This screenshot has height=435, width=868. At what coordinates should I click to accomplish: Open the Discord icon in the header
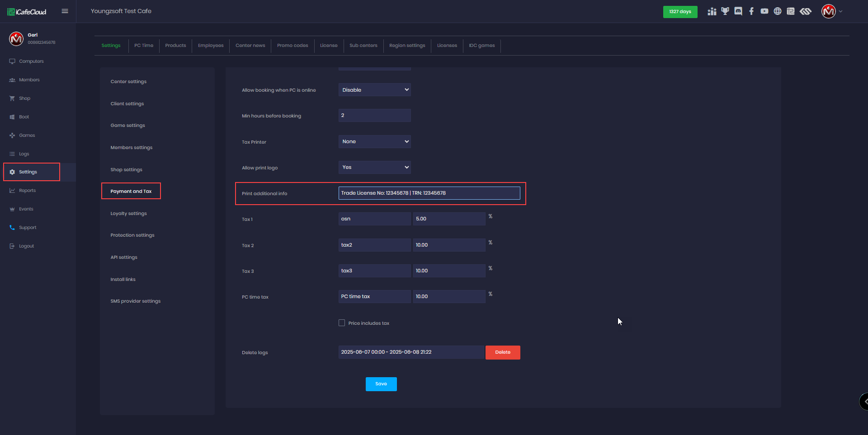[738, 11]
